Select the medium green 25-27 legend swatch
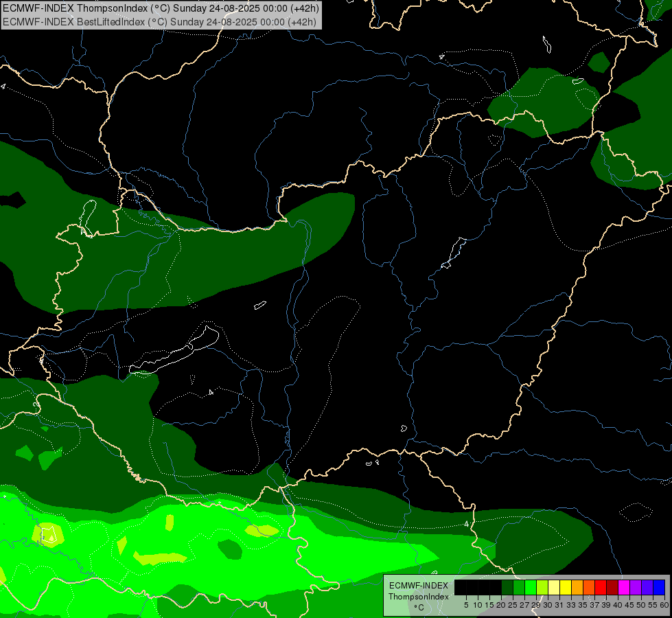The height and width of the screenshot is (618, 672). tap(519, 587)
